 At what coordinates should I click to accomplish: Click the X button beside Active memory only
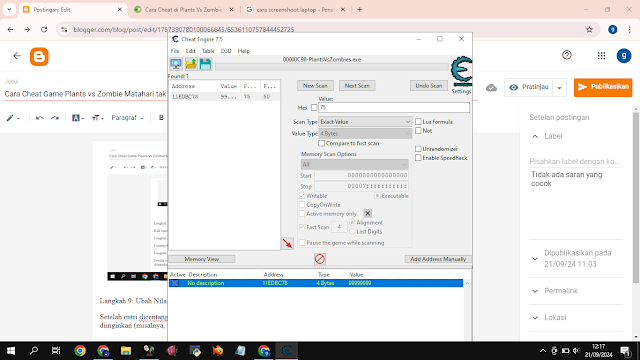367,213
